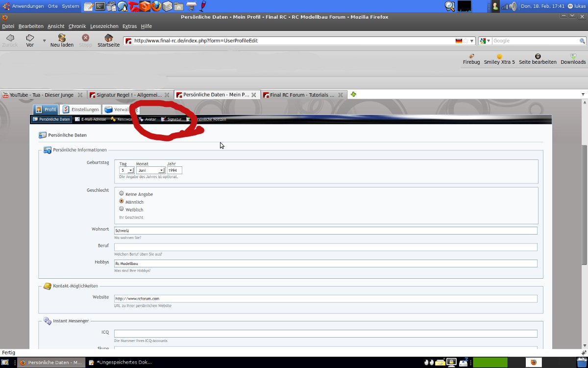Click the Downloads toolbar icon
The image size is (588, 368).
click(x=573, y=56)
